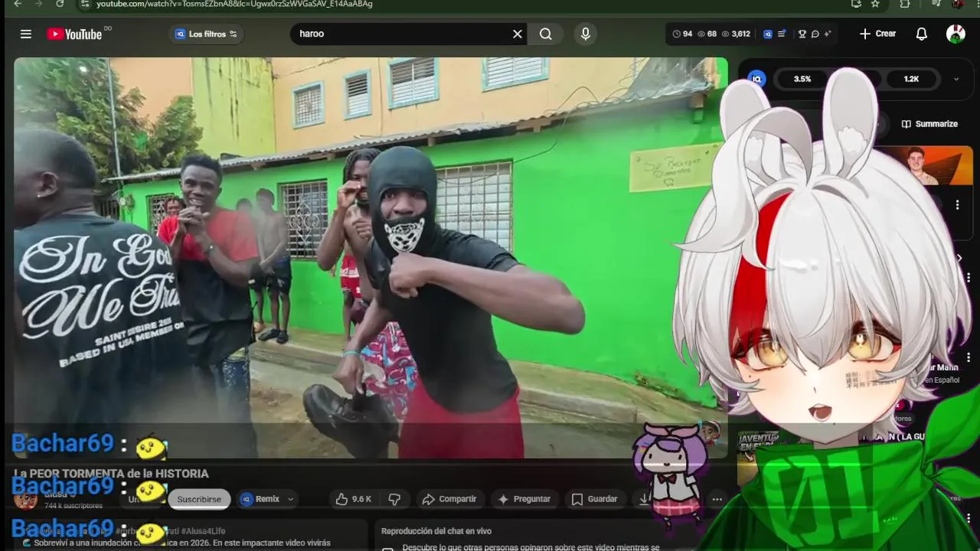Viewport: 980px width, 551px height.
Task: Open options on the top recommended video
Action: coord(957,205)
